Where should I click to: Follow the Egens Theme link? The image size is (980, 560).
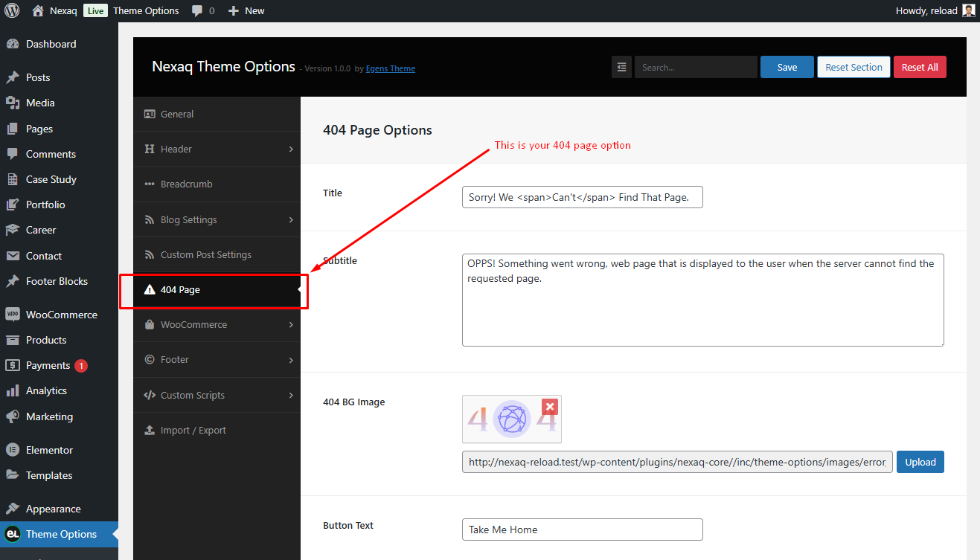coord(391,68)
